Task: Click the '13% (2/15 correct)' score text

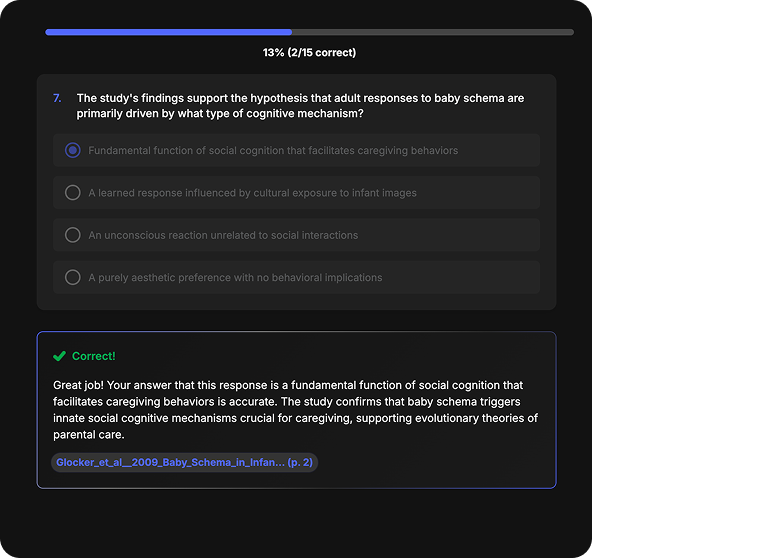Action: pos(310,52)
